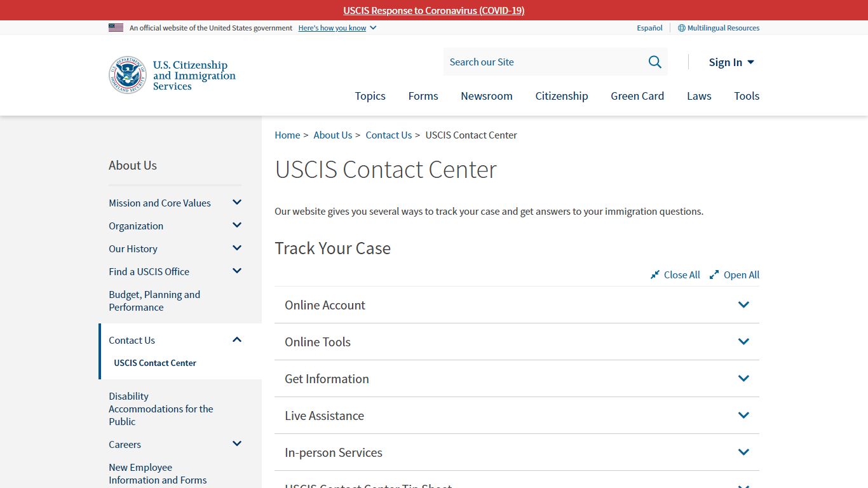Expand the Organization sidebar chevron
Screen dimensions: 868x488
(x=237, y=226)
